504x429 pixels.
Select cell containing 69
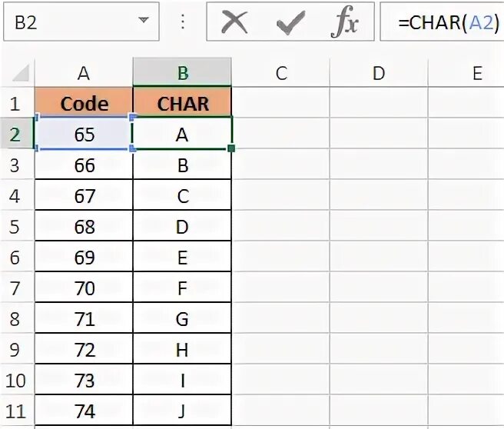point(84,256)
